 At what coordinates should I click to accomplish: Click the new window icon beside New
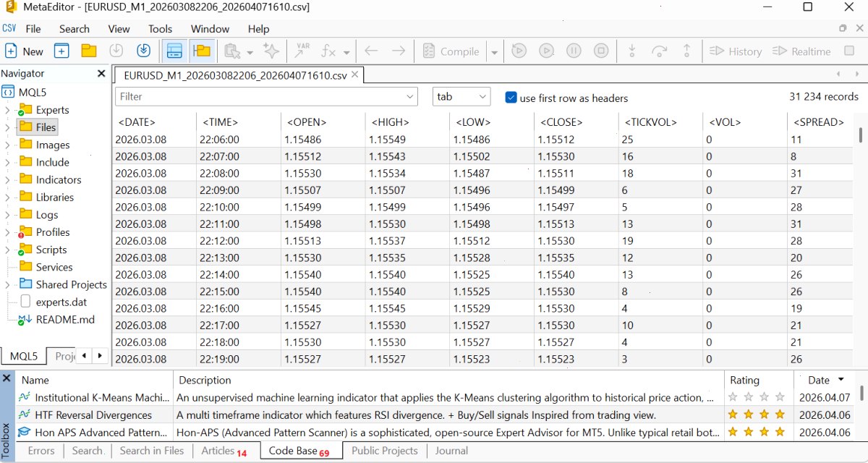tap(62, 51)
